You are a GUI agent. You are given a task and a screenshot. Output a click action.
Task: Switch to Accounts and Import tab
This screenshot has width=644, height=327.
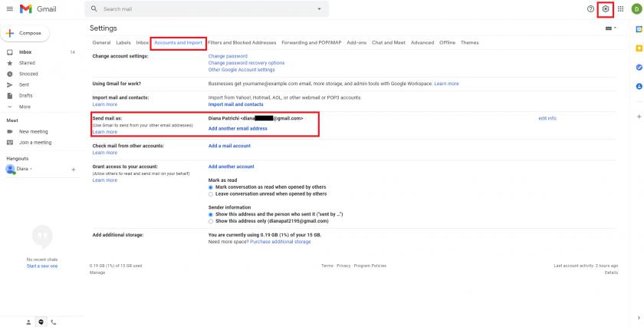pos(178,43)
